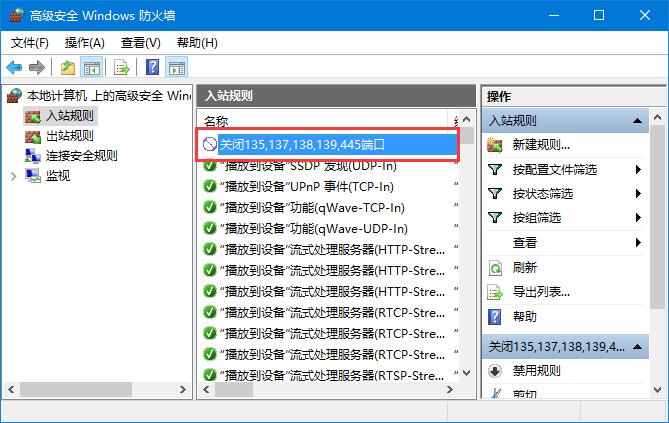Select 监视 in the left tree
The image size is (669, 423).
tap(58, 175)
